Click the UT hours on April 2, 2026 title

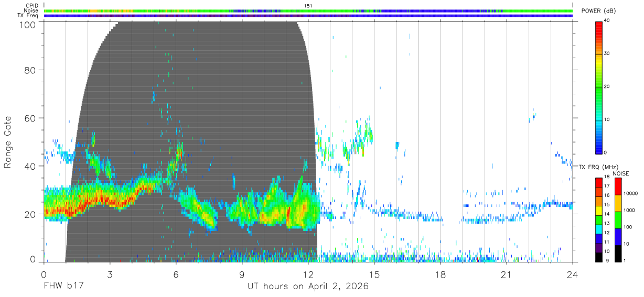click(308, 287)
